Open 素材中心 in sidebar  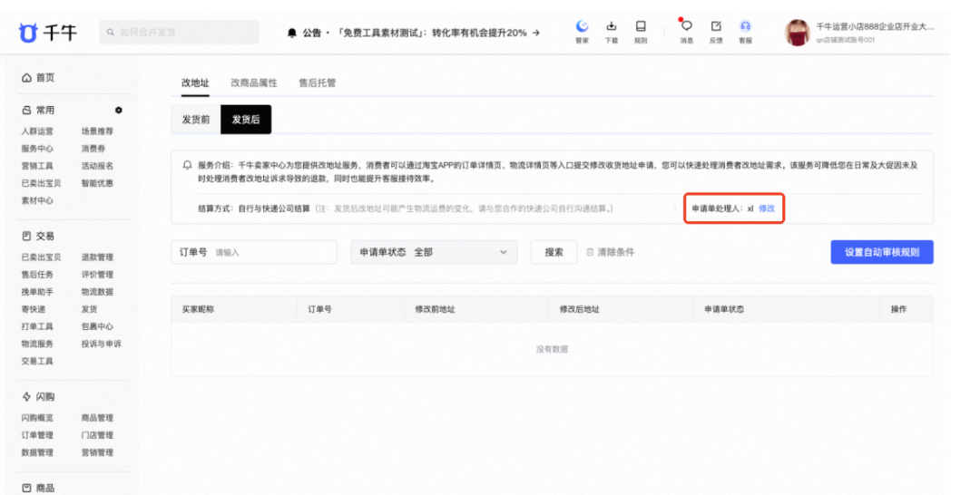pos(37,200)
